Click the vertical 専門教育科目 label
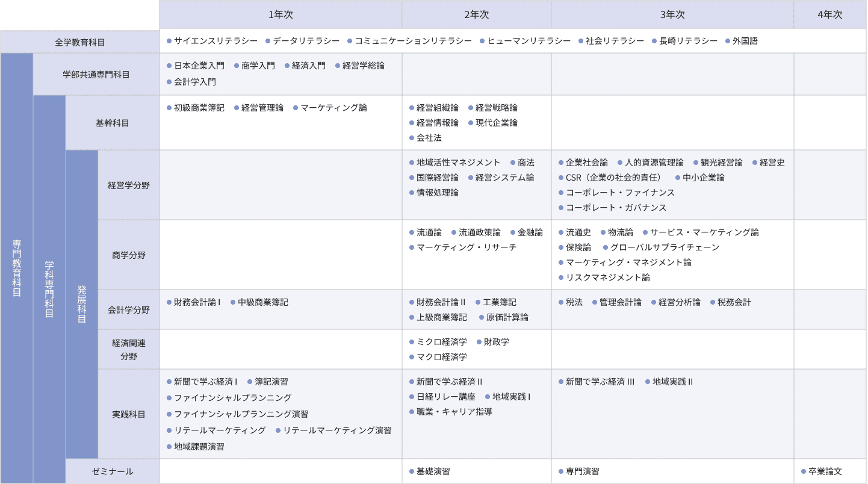This screenshot has width=868, height=484. (x=17, y=268)
